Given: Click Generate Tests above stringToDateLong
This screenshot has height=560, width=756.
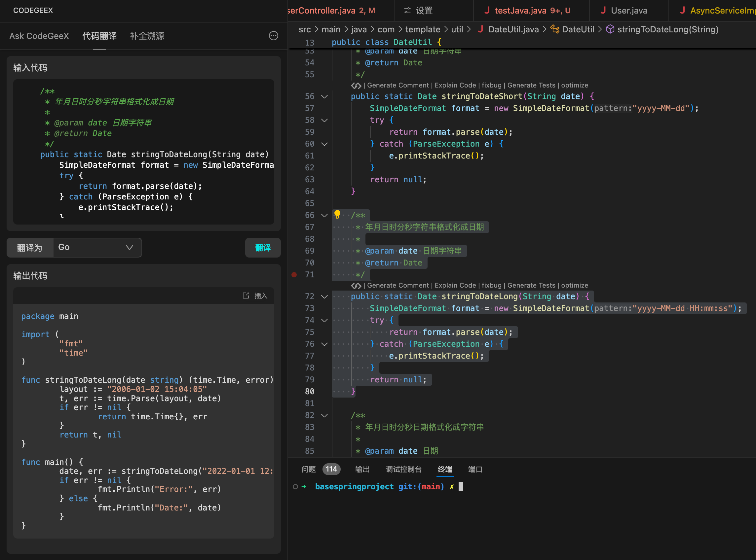Looking at the screenshot, I should [x=531, y=285].
